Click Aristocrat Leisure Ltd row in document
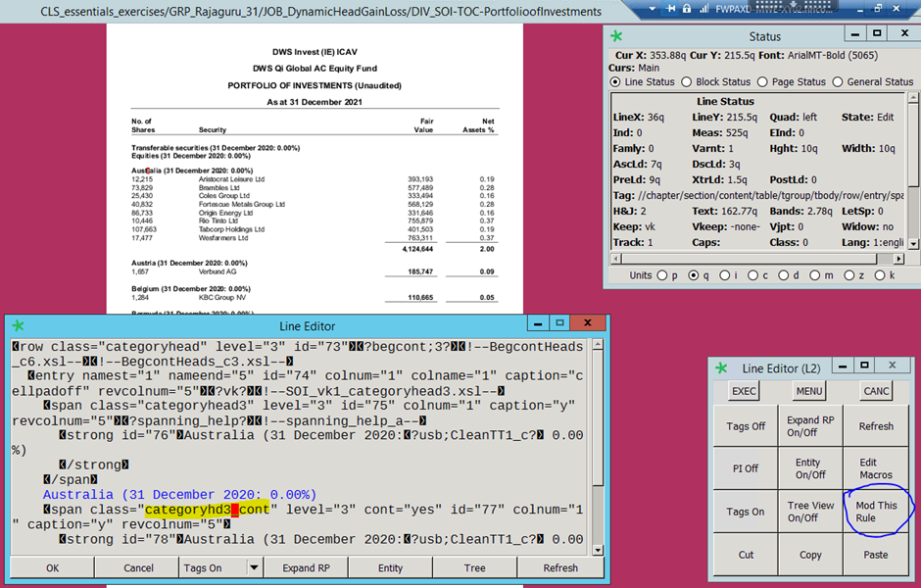 click(313, 179)
